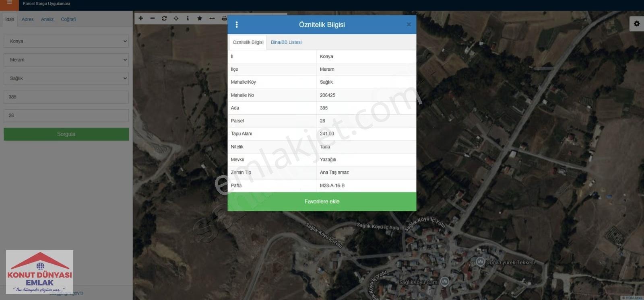Viewport: 644px width, 300px height.
Task: Click the Tapu Alanı value 241,00
Action: 327,134
